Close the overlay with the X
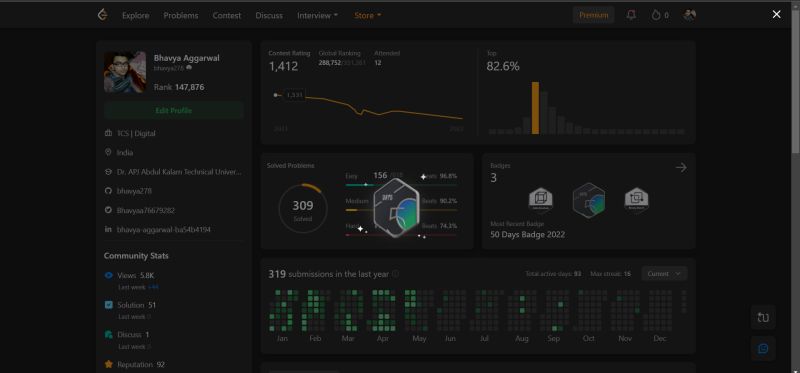Image resolution: width=800 pixels, height=373 pixels. 776,14
